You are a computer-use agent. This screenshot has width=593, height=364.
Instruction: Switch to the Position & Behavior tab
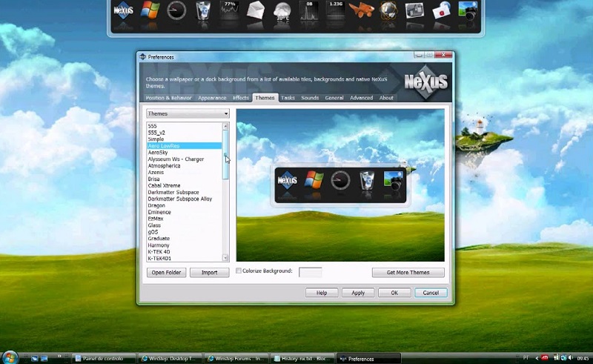point(169,98)
